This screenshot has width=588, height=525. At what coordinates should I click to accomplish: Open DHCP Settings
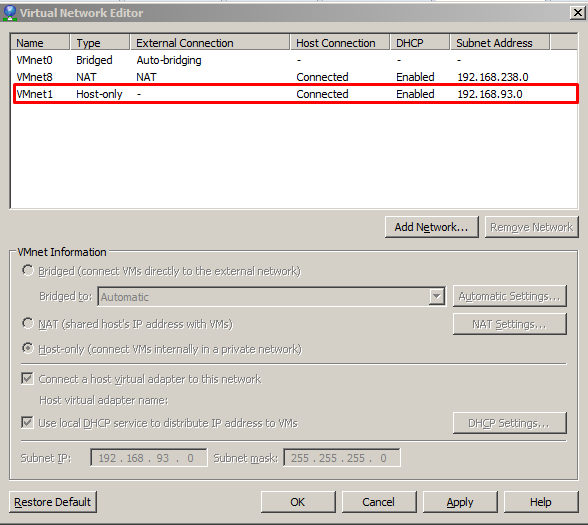[x=510, y=423]
